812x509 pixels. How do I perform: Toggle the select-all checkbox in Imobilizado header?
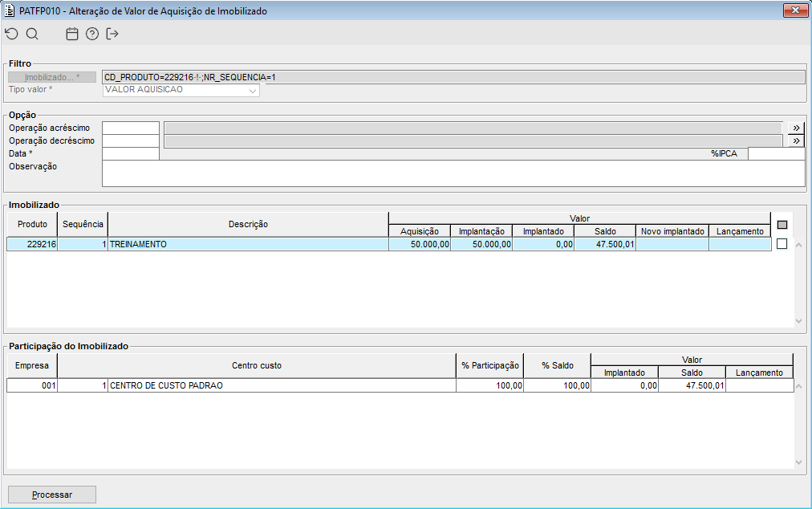(782, 225)
